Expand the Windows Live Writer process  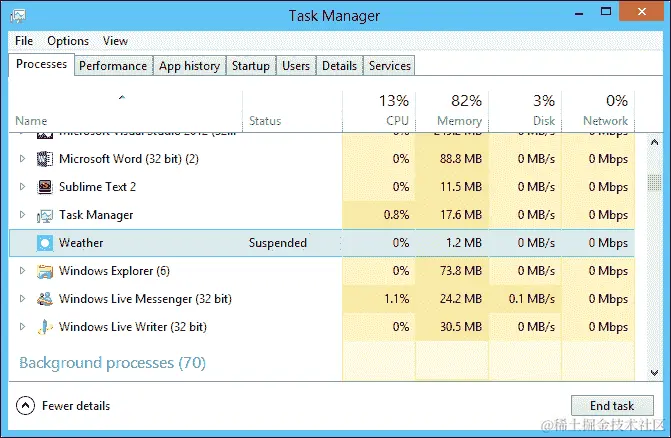pos(22,326)
